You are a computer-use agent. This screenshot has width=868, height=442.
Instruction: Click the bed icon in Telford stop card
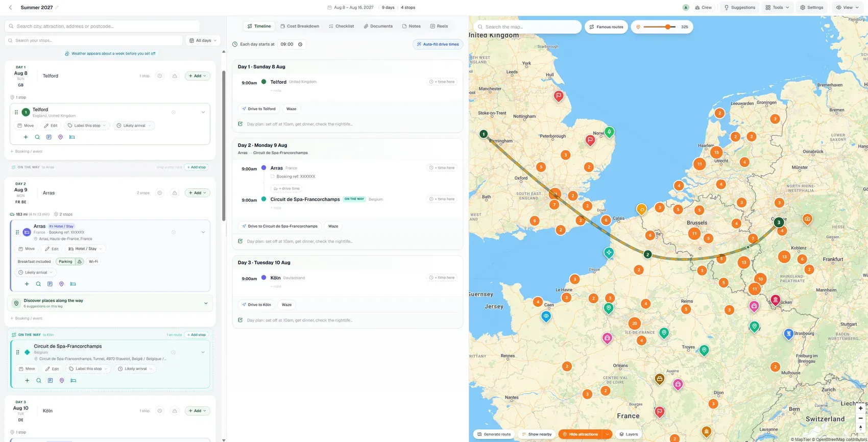(72, 137)
